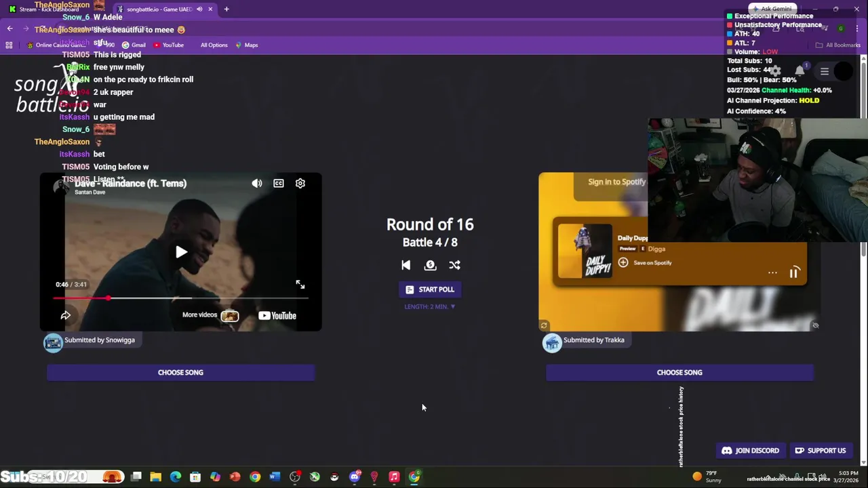Image resolution: width=868 pixels, height=488 pixels.
Task: Open Support Us link
Action: (820, 451)
